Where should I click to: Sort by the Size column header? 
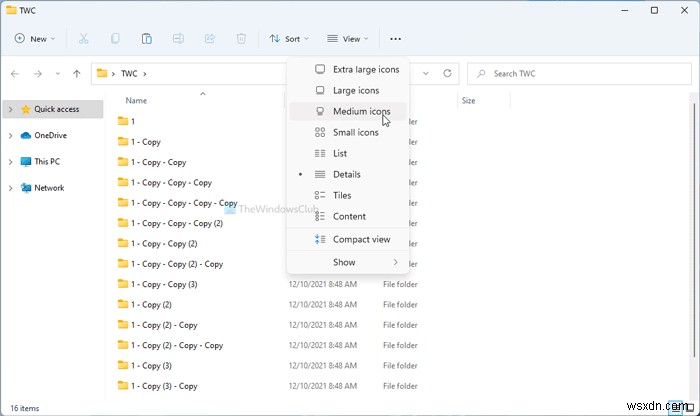(468, 100)
